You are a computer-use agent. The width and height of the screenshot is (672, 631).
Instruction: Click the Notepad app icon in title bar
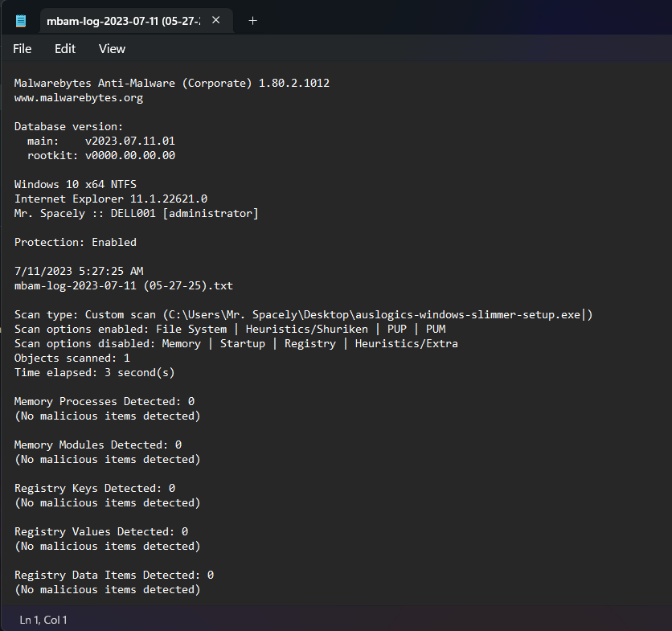(x=21, y=21)
